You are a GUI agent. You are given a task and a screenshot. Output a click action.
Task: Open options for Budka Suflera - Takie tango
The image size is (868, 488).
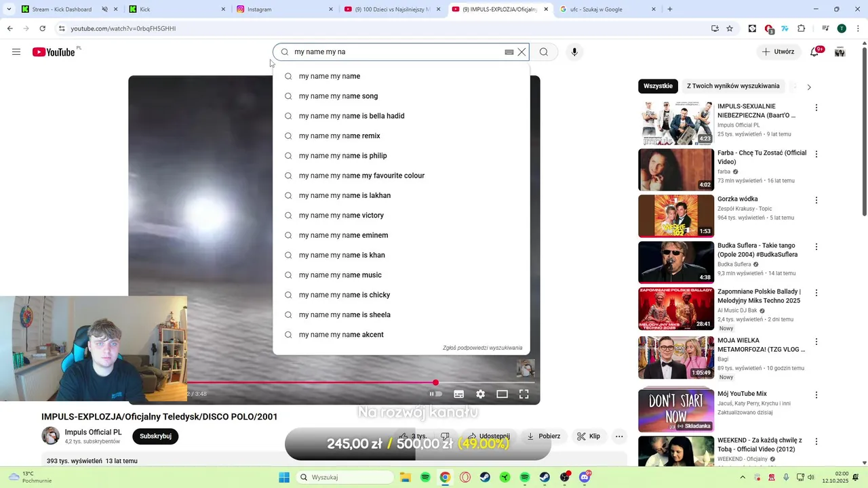point(816,247)
